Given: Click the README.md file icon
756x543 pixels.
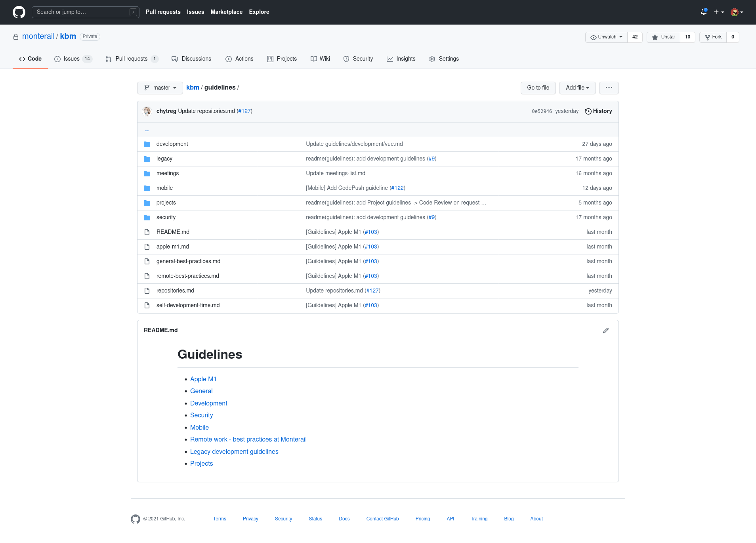Looking at the screenshot, I should (147, 232).
